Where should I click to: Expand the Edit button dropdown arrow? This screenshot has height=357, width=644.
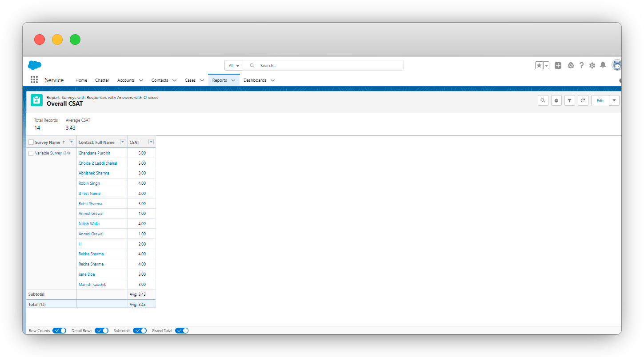[614, 100]
